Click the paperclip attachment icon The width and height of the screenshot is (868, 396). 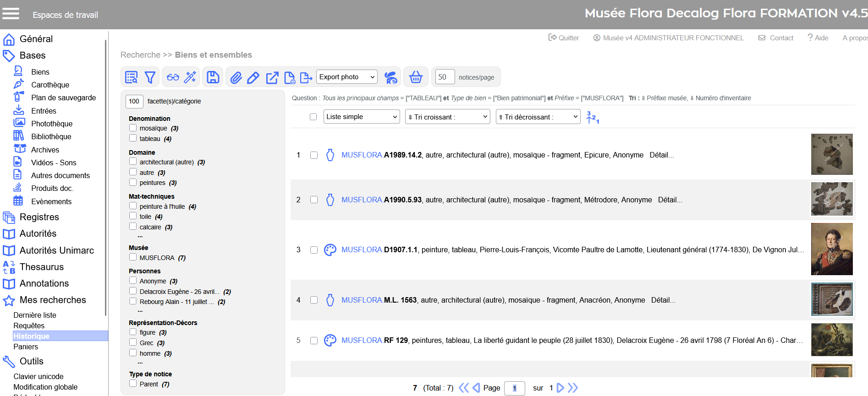[x=236, y=77]
